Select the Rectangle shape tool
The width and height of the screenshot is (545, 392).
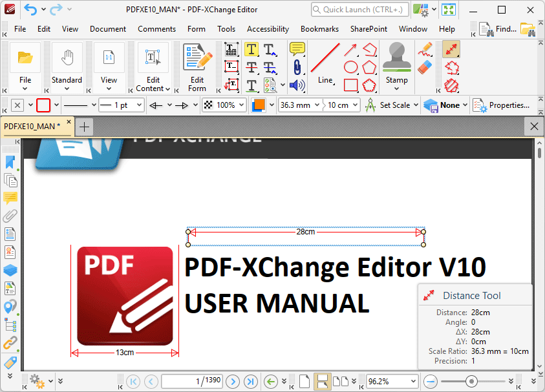click(350, 85)
